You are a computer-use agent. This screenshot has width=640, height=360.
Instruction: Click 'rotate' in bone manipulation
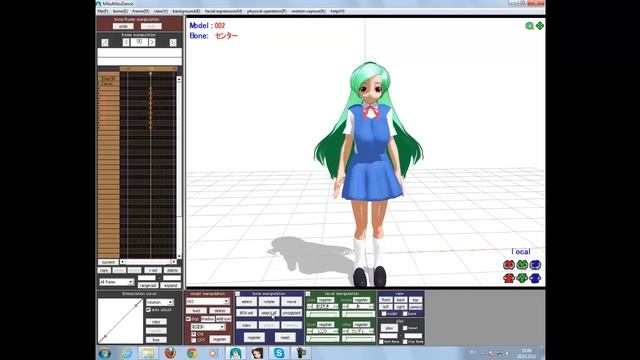(269, 302)
